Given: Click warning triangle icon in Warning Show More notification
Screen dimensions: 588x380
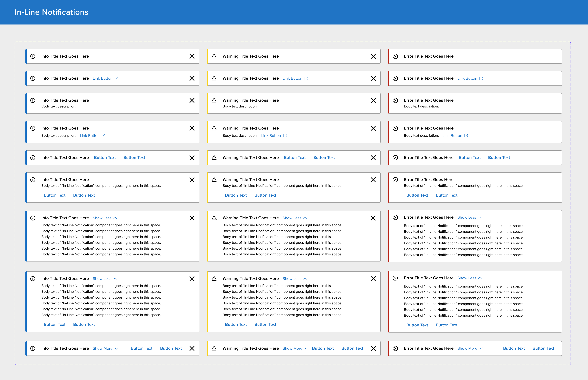Looking at the screenshot, I should click(214, 348).
